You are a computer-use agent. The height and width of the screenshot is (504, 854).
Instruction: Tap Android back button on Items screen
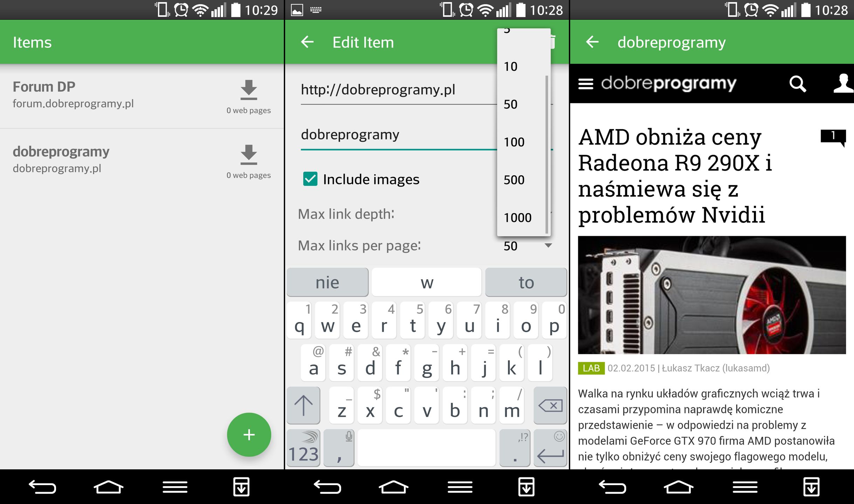[x=42, y=487]
